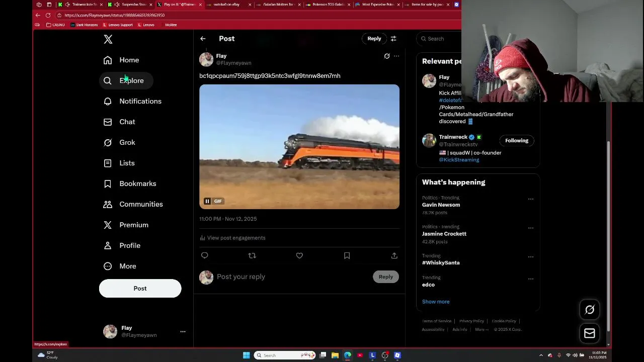
Task: Open the Lenovo Support bookmark
Action: pos(118,25)
